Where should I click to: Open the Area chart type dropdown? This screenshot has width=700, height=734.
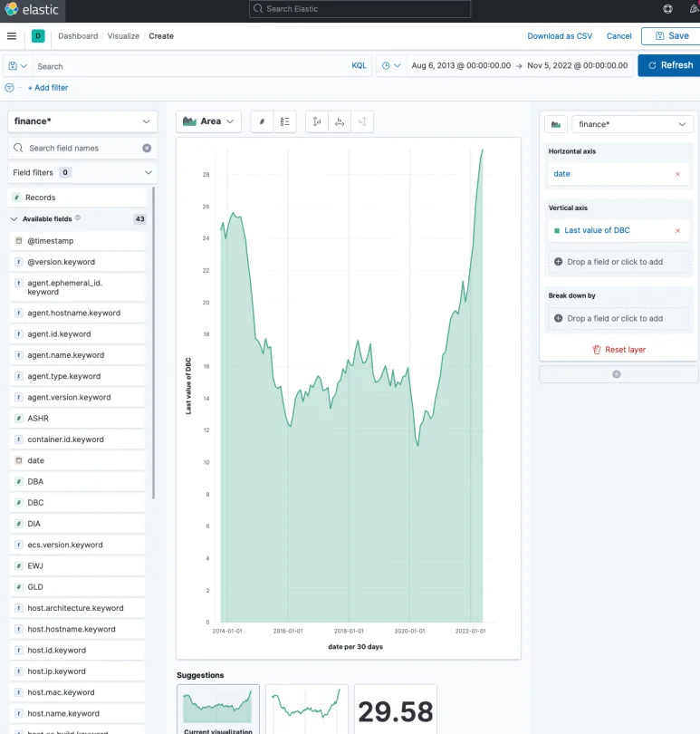pyautogui.click(x=209, y=121)
